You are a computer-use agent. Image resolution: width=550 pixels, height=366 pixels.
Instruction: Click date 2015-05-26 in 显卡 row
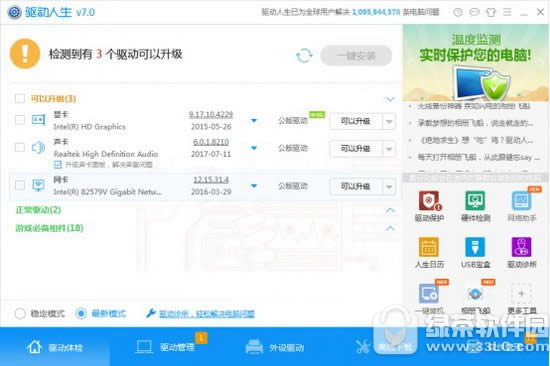click(211, 127)
